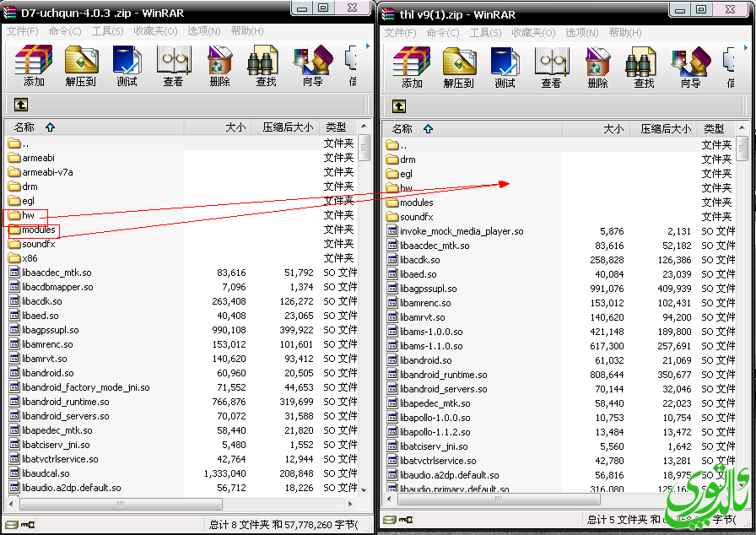Click the Test (测试) icon in left window
756x535 pixels.
click(127, 66)
